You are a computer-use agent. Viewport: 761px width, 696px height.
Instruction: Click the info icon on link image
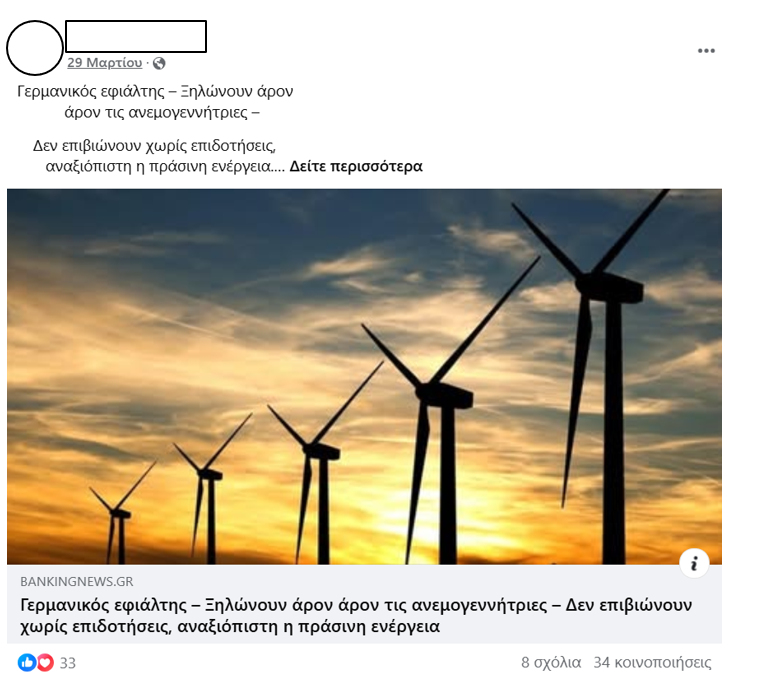(695, 563)
